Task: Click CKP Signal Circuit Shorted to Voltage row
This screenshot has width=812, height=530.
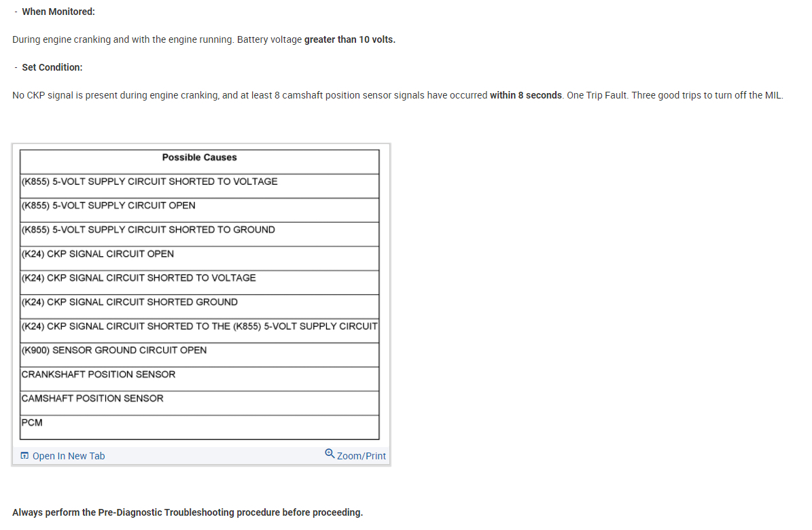Action: coord(139,278)
